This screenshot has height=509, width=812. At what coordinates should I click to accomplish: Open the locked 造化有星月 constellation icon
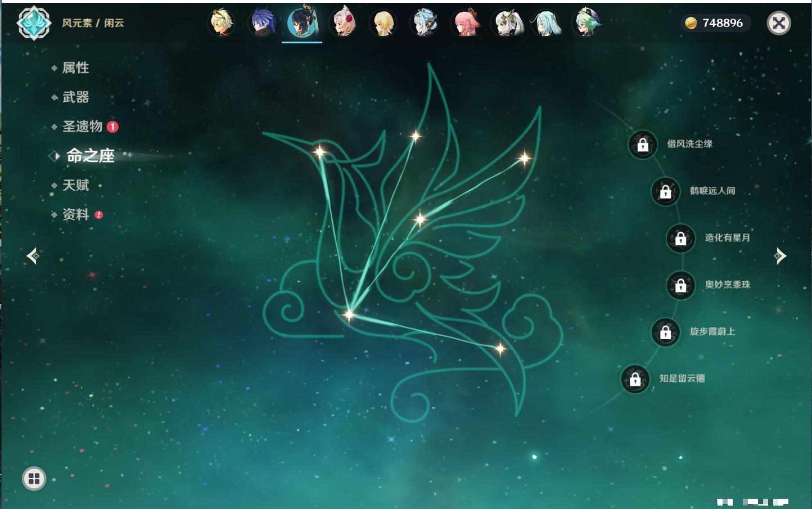pos(680,238)
